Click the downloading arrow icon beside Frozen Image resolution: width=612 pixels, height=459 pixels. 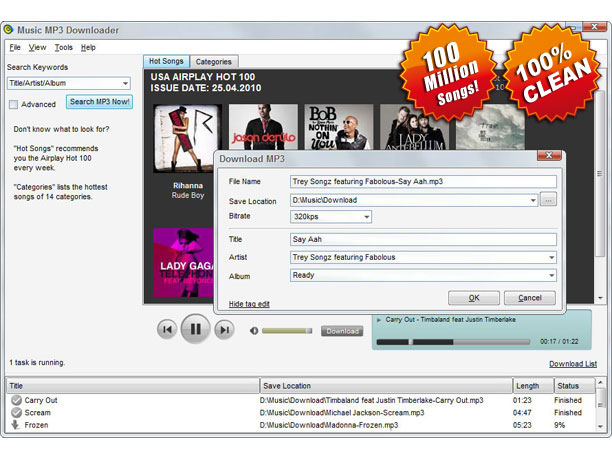point(16,425)
